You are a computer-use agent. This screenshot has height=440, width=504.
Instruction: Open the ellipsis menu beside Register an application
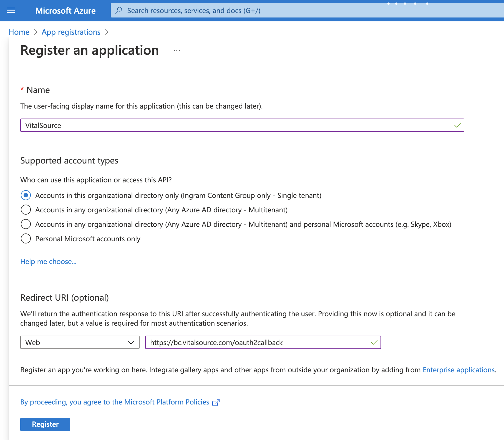tap(177, 50)
